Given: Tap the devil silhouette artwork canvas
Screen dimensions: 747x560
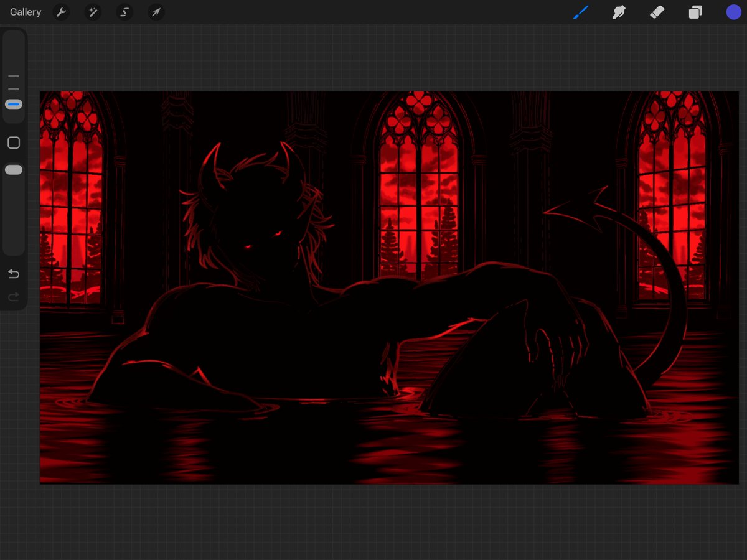Looking at the screenshot, I should point(389,287).
